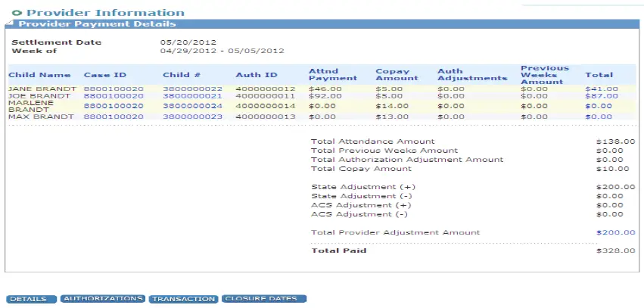Click the Auth ID column header
The height and width of the screenshot is (308, 644).
click(x=257, y=75)
